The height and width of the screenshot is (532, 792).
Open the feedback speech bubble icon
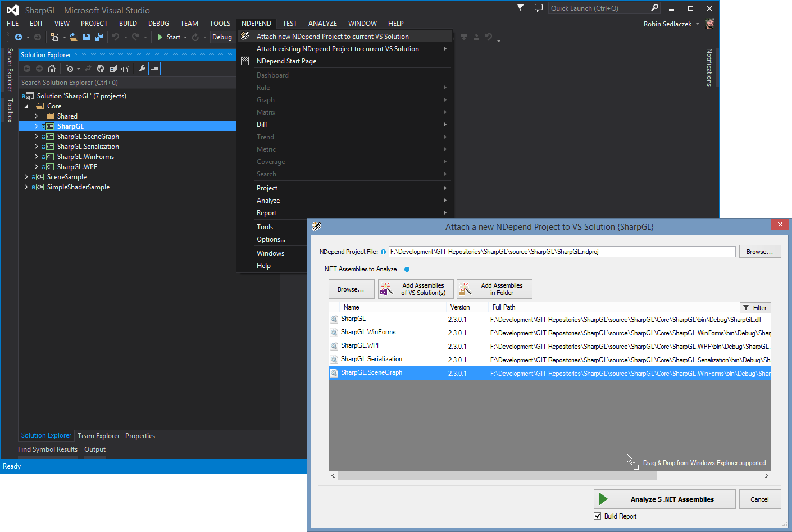(x=539, y=8)
